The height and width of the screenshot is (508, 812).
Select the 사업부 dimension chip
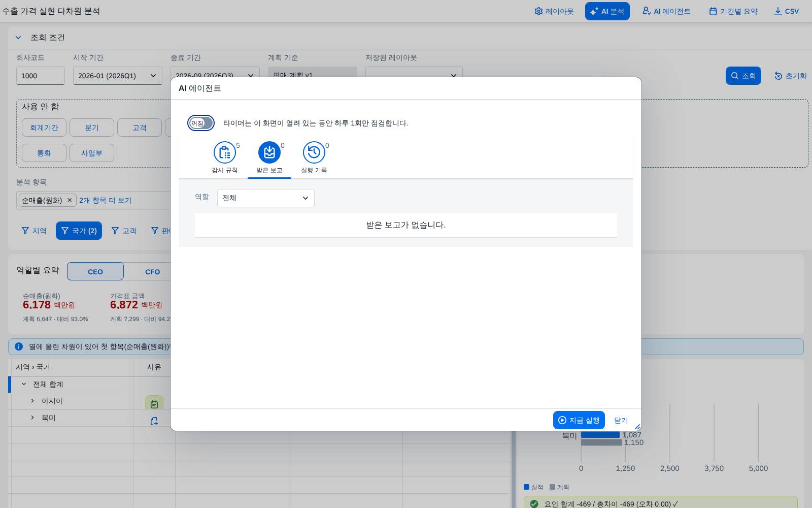[92, 153]
